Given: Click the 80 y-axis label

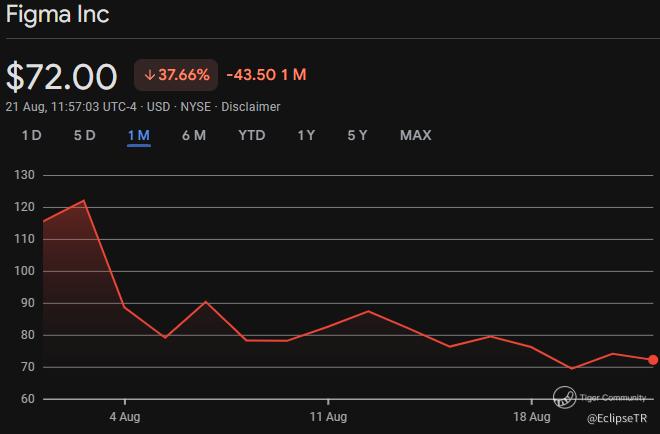Looking at the screenshot, I should point(27,335).
